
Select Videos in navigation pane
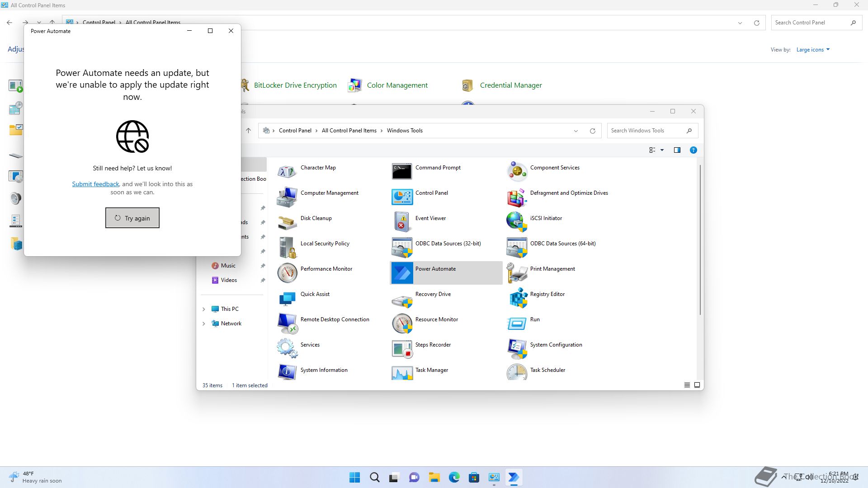(x=229, y=280)
